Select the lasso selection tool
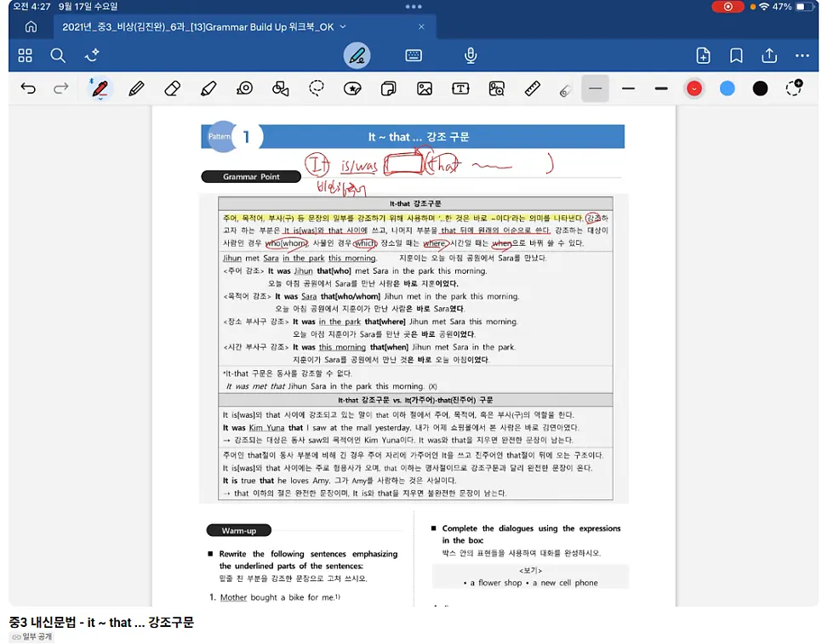 click(x=317, y=88)
